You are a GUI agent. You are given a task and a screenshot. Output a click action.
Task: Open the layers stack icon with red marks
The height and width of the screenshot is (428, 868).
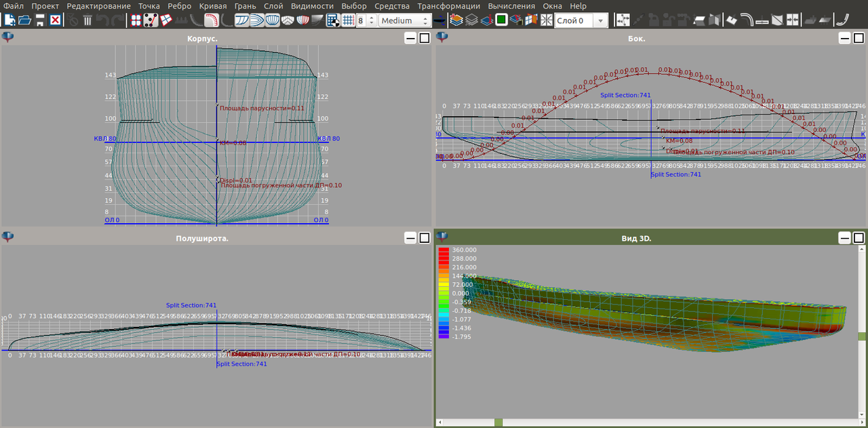pos(456,20)
